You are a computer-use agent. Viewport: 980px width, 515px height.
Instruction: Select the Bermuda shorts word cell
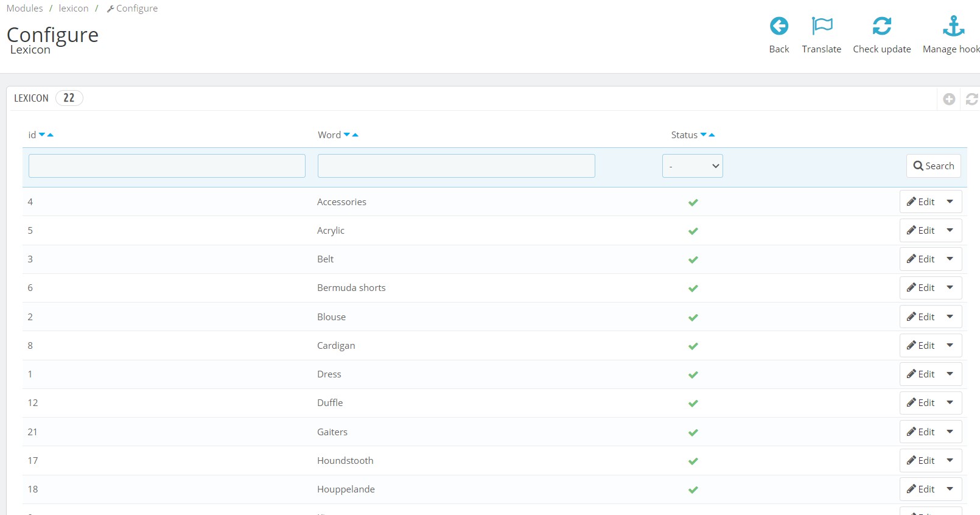tap(351, 288)
